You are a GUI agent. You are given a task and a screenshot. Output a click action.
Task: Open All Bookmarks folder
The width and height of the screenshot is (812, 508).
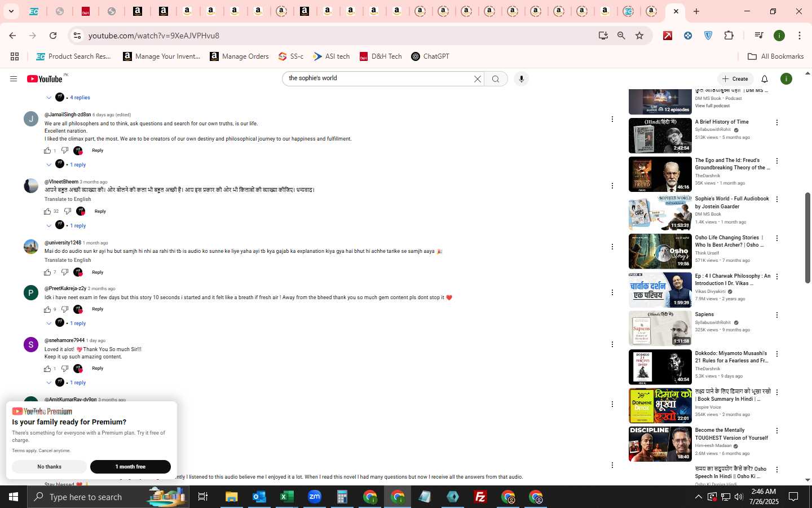(x=775, y=56)
